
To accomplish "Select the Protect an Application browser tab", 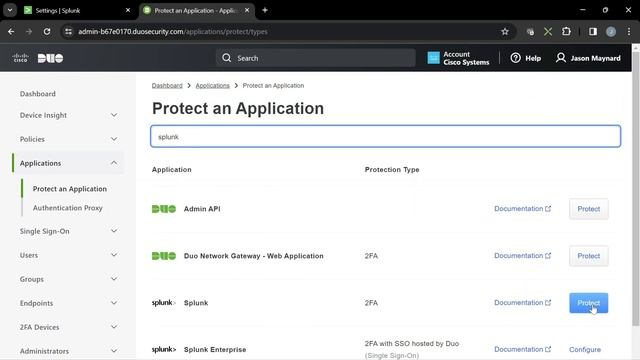I will (x=196, y=10).
